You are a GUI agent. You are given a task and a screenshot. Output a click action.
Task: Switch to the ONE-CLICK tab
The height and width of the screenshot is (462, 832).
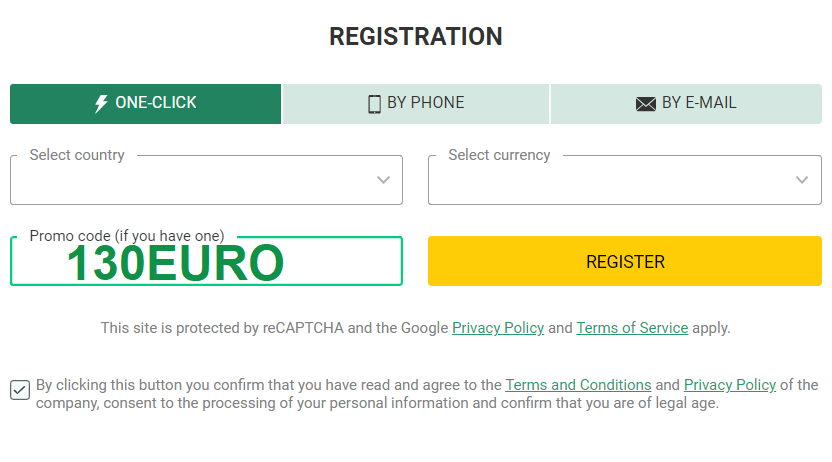[x=145, y=104]
